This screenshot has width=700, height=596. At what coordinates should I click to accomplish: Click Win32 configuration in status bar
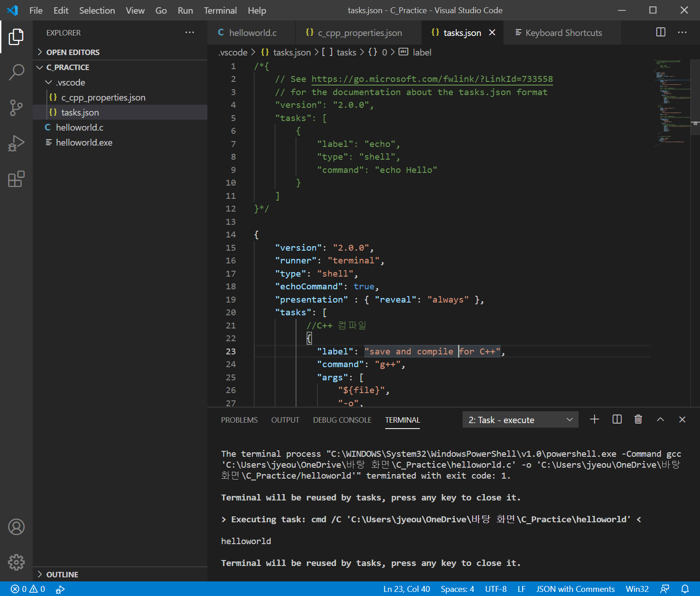[637, 589]
